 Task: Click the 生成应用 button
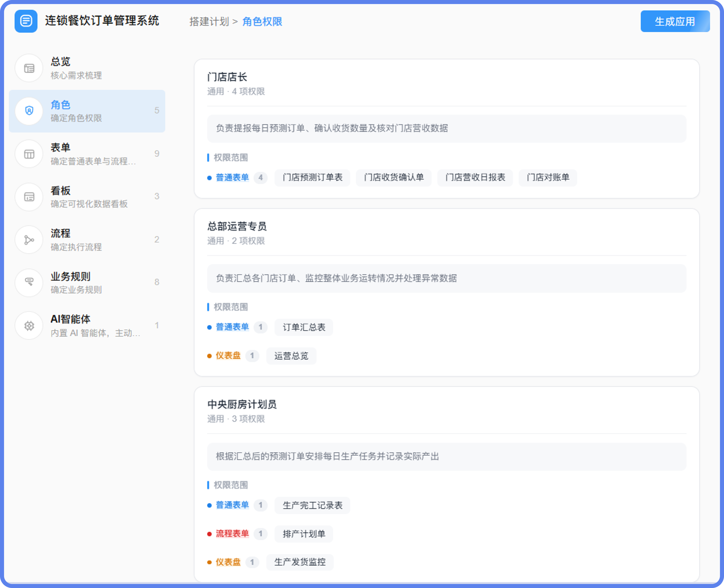tap(675, 21)
